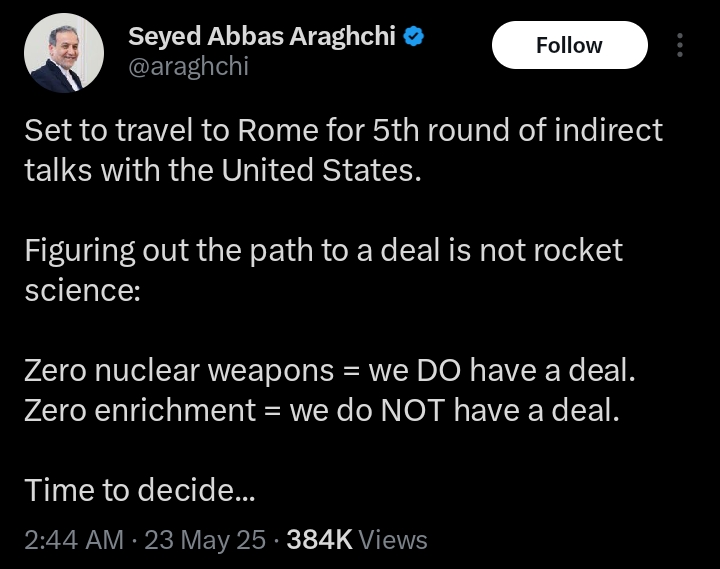Click the 384K view count number
The height and width of the screenshot is (569, 720).
pyautogui.click(x=319, y=540)
